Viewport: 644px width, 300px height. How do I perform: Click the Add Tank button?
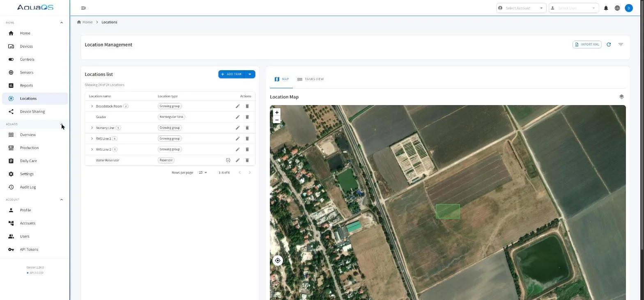pos(231,74)
